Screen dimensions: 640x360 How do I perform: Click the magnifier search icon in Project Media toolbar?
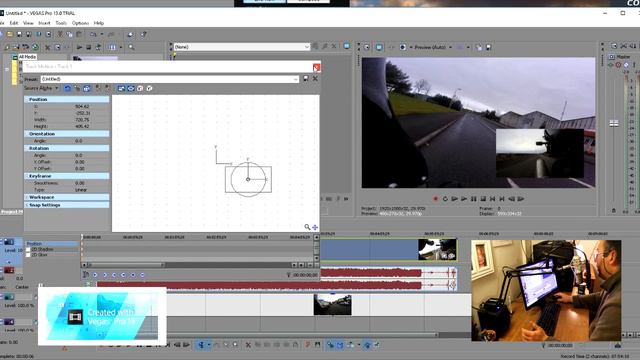131,47
